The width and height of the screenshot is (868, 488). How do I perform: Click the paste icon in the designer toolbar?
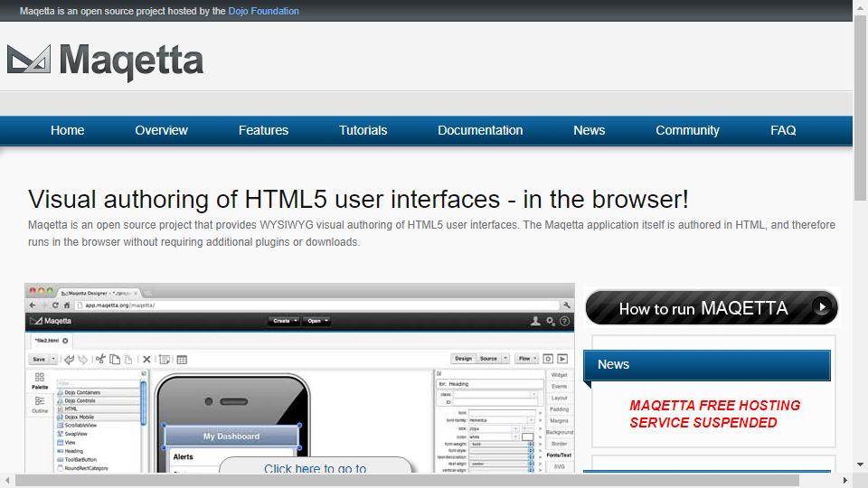[127, 359]
